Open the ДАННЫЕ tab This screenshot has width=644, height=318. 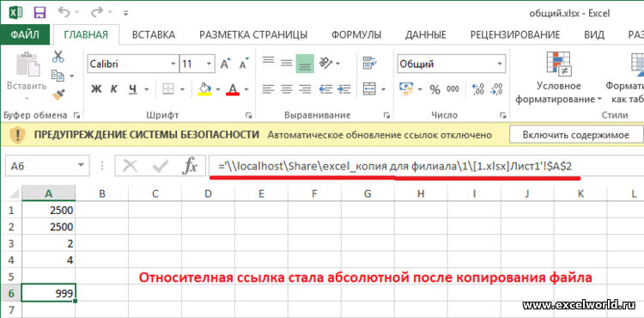pyautogui.click(x=426, y=34)
